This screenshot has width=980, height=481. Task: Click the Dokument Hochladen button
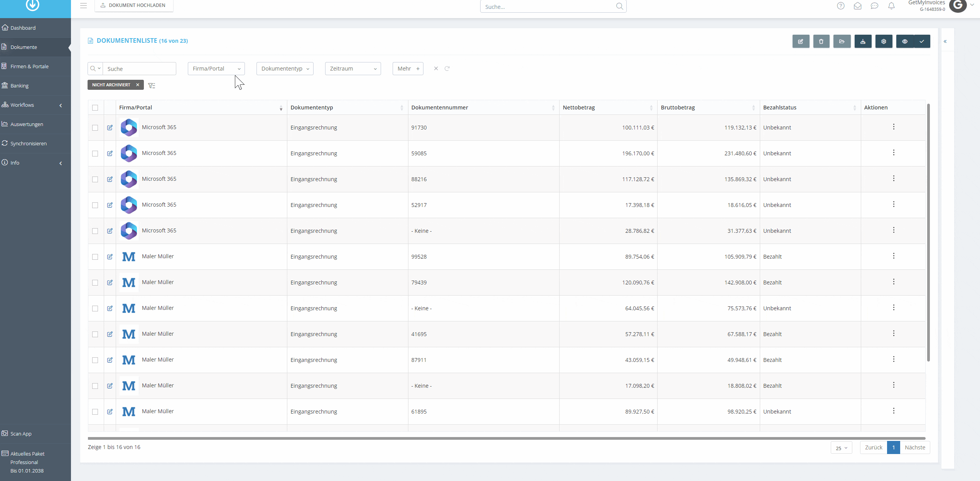pyautogui.click(x=134, y=5)
